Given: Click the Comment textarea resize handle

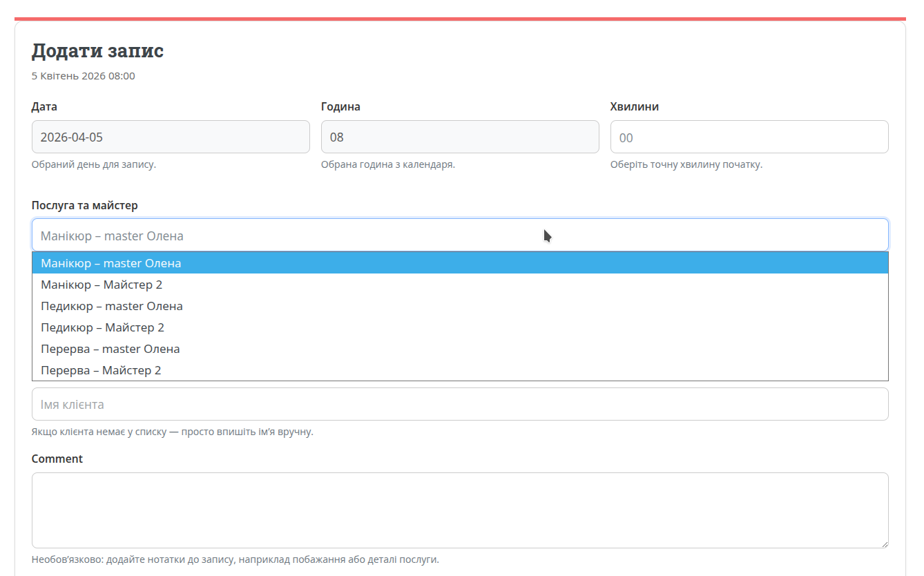Looking at the screenshot, I should pyautogui.click(x=883, y=544).
